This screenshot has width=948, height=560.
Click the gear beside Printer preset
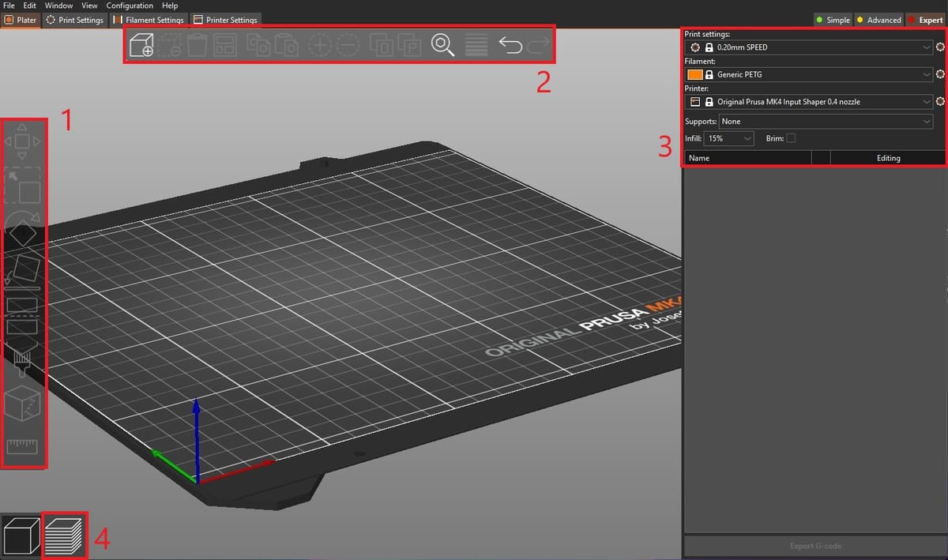(940, 102)
